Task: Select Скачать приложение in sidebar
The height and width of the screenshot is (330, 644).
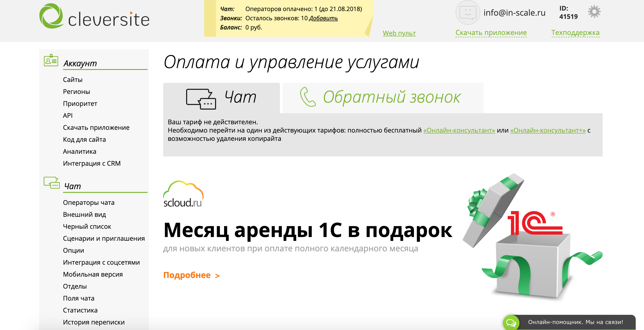Action: point(96,128)
